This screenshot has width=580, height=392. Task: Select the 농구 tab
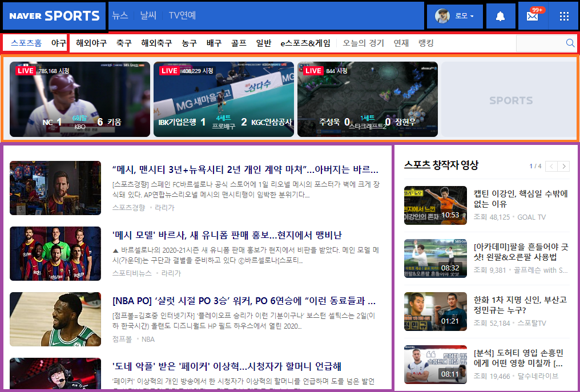click(189, 43)
